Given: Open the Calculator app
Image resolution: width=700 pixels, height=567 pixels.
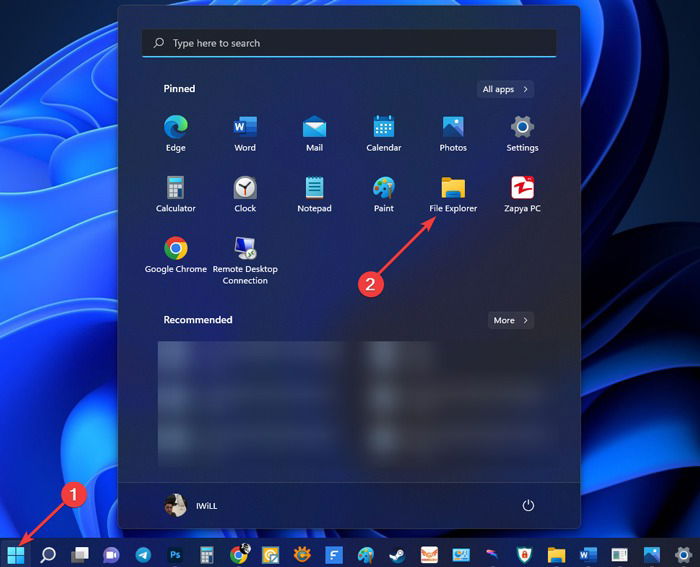Looking at the screenshot, I should pos(175,194).
